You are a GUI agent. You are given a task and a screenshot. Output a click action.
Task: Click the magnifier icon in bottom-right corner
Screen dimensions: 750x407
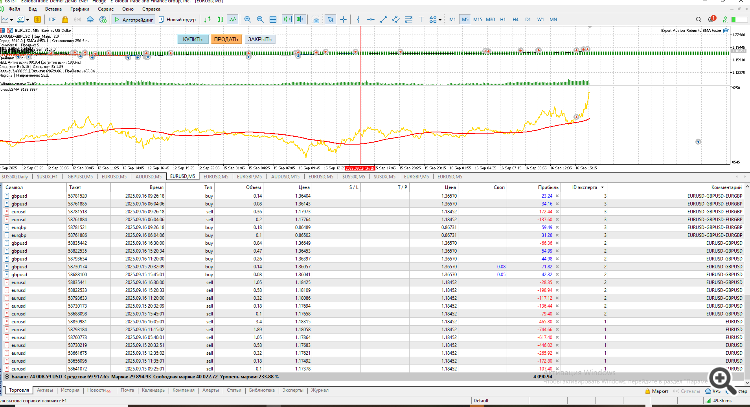(719, 377)
